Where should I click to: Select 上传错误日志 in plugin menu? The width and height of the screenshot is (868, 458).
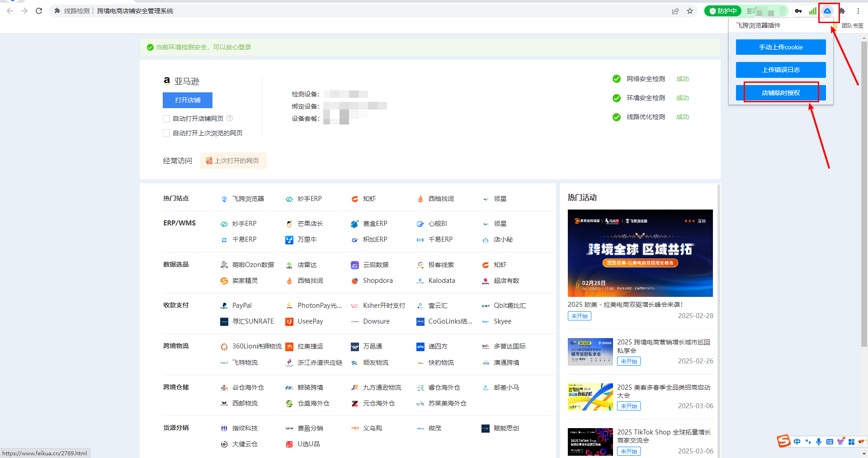781,70
